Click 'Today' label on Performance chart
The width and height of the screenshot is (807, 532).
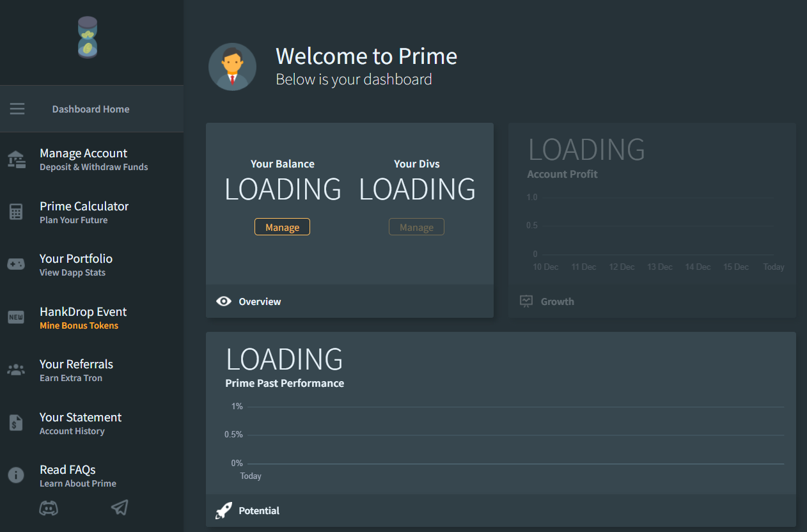pos(251,476)
